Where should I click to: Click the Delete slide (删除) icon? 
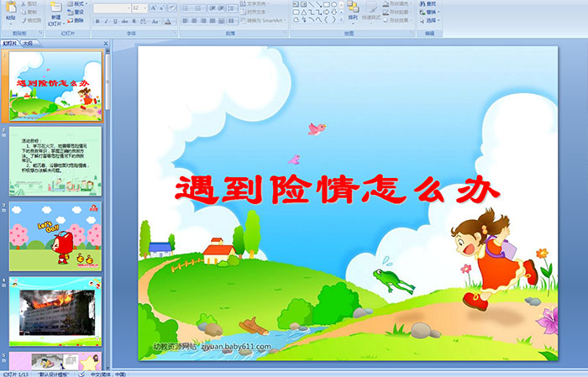(x=75, y=21)
